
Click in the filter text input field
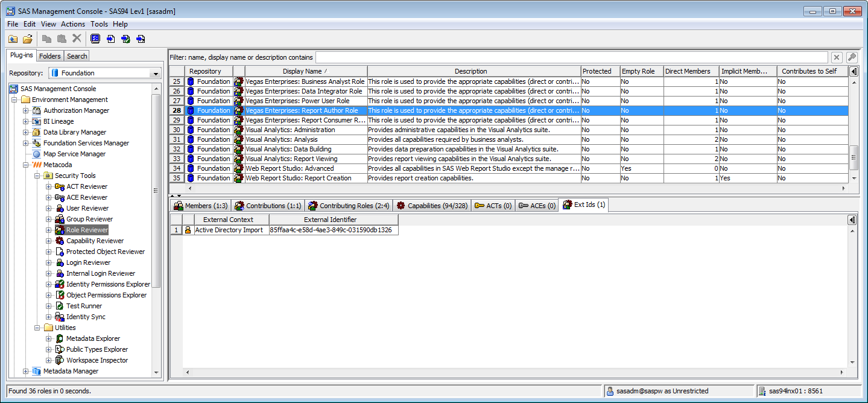(571, 57)
